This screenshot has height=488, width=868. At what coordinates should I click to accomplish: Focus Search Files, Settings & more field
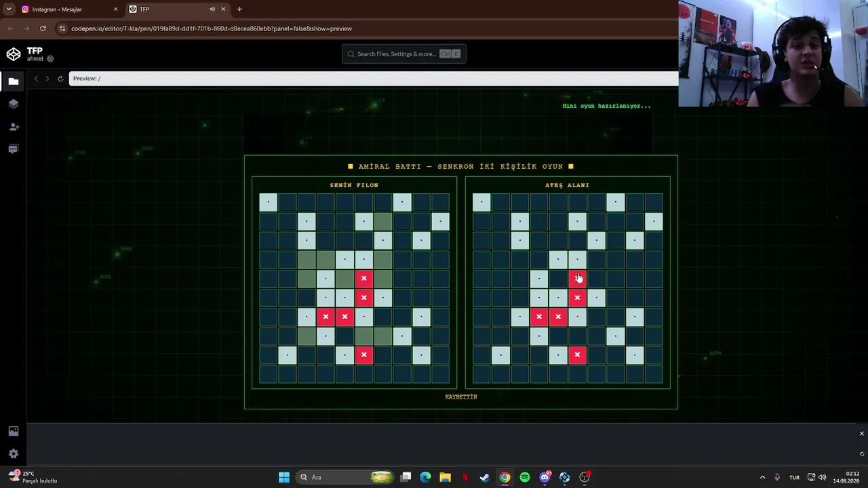404,54
